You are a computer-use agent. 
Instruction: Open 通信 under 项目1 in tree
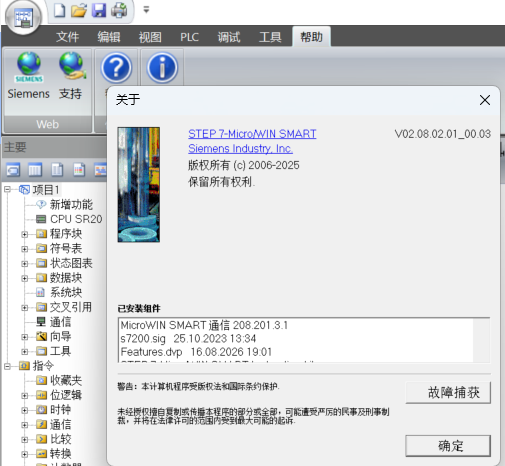(x=60, y=322)
